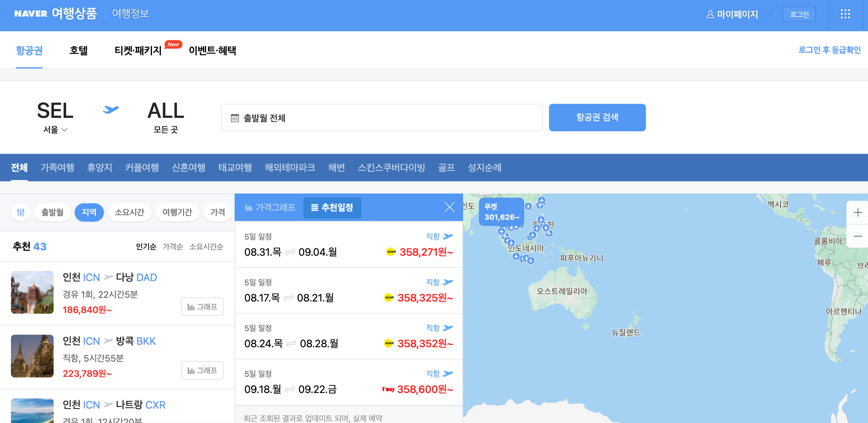Click the map zoom in plus button
Viewport: 868px width, 423px height.
click(x=858, y=213)
